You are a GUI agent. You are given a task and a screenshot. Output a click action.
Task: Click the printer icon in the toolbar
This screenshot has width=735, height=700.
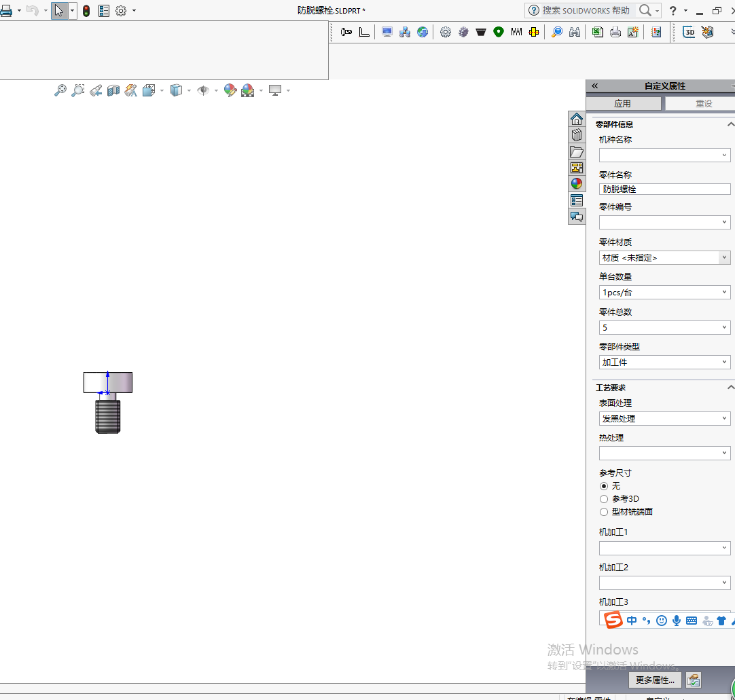tap(615, 32)
